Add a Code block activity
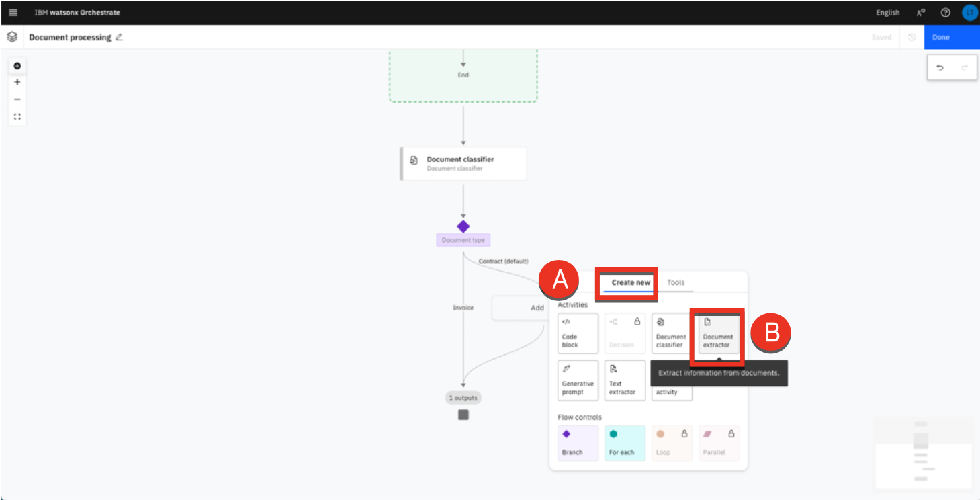980x500 pixels. coord(578,333)
